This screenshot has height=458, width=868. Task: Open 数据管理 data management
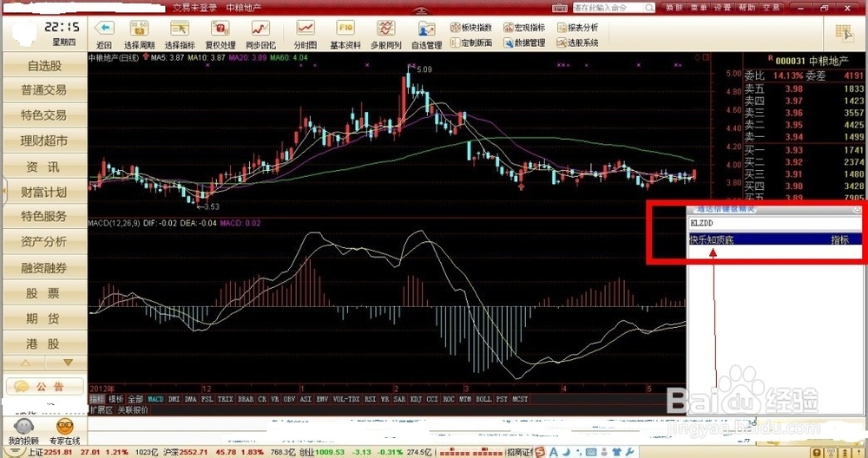[x=524, y=43]
